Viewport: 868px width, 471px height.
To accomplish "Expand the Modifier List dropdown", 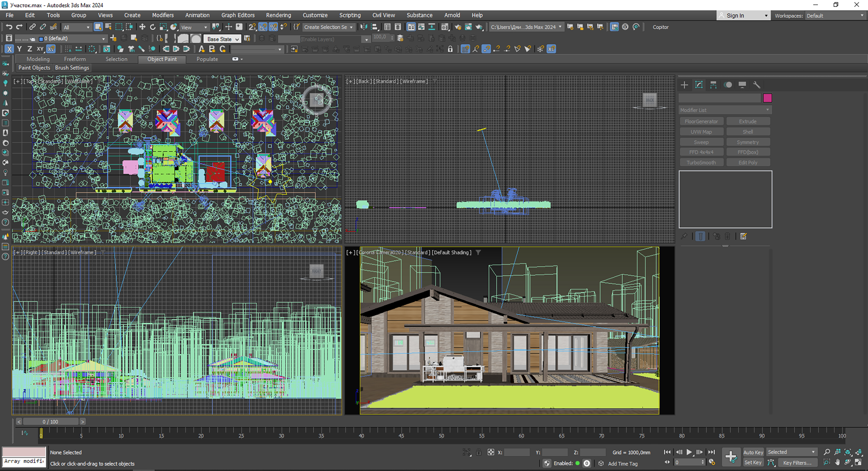I will click(x=725, y=110).
